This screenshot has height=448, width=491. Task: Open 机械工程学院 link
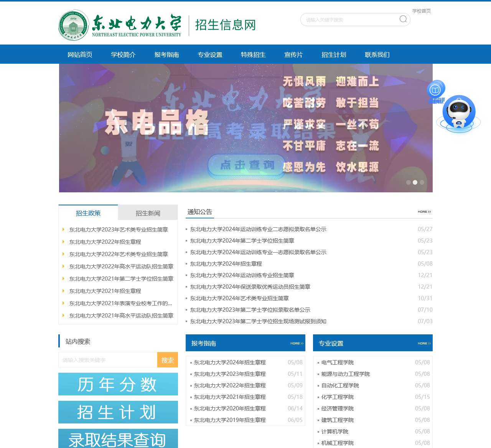[338, 443]
